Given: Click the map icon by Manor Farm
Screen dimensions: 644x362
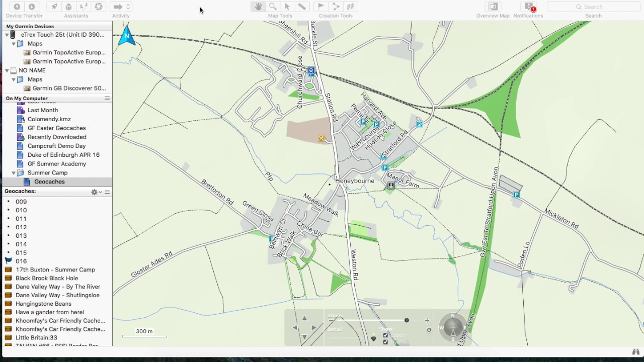Looking at the screenshot, I should click(391, 186).
